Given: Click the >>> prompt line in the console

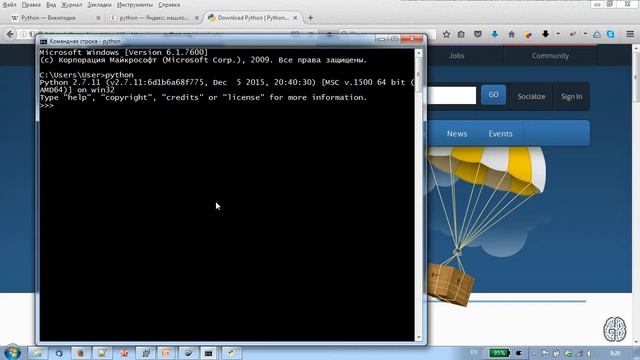Looking at the screenshot, I should coord(47,105).
